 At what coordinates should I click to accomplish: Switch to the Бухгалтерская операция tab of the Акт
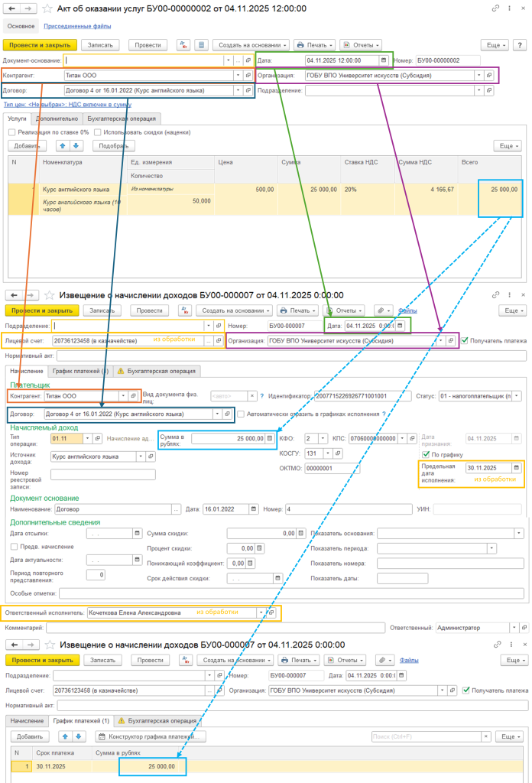122,119
